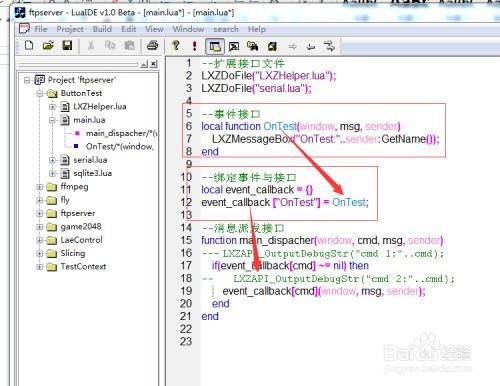The width and height of the screenshot is (500, 386).
Task: Click code line 12 in editor
Action: pyautogui.click(x=285, y=202)
